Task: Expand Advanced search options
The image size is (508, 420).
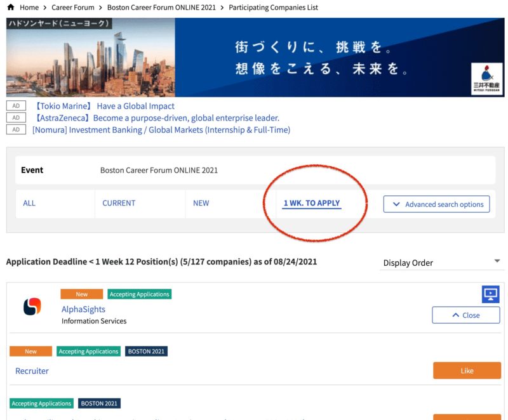Action: tap(437, 204)
